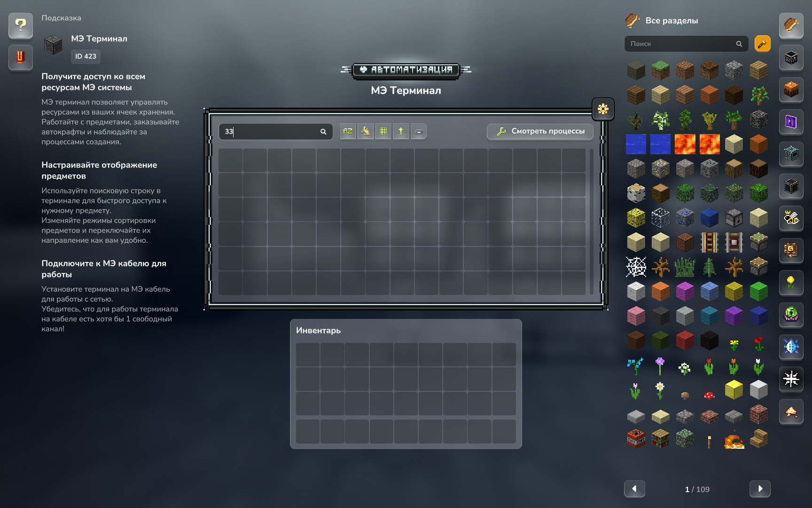Go to the next item list page
Viewport: 812px width, 508px height.
pos(760,489)
